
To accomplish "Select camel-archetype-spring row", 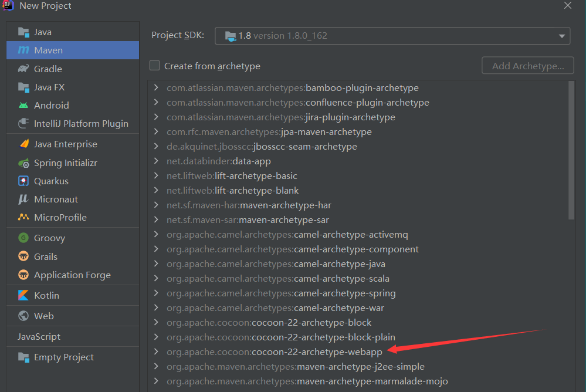I will (358, 293).
